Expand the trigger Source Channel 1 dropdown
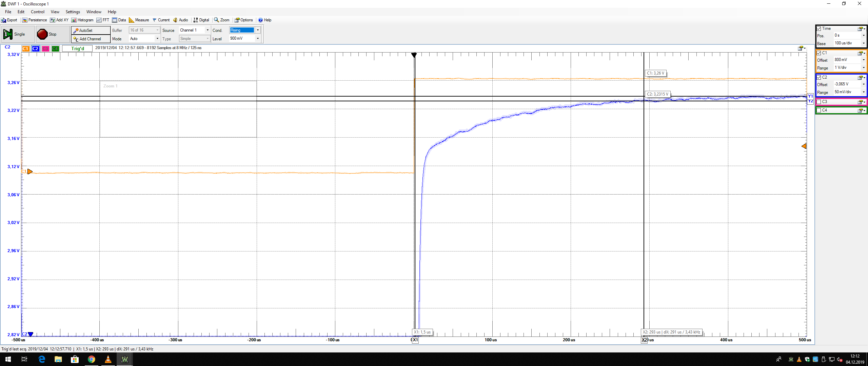This screenshot has height=366, width=868. 208,30
